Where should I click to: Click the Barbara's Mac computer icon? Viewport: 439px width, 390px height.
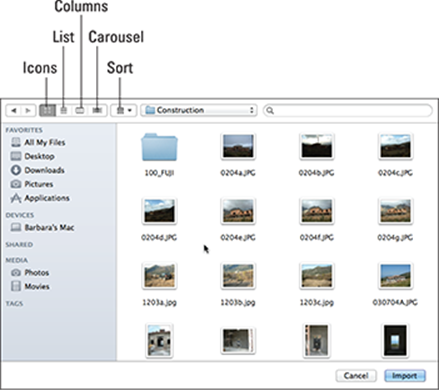pos(16,227)
